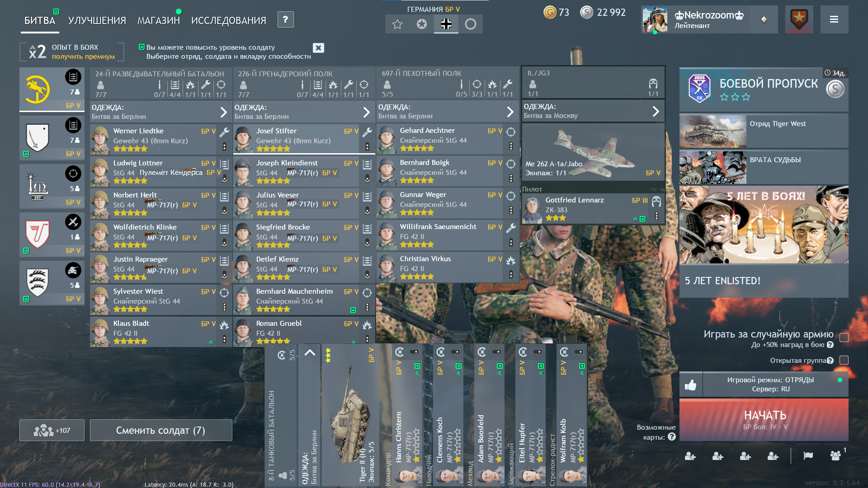Viewport: 868px width, 488px height.
Task: Select the Germany iron cross faction icon
Action: (446, 24)
